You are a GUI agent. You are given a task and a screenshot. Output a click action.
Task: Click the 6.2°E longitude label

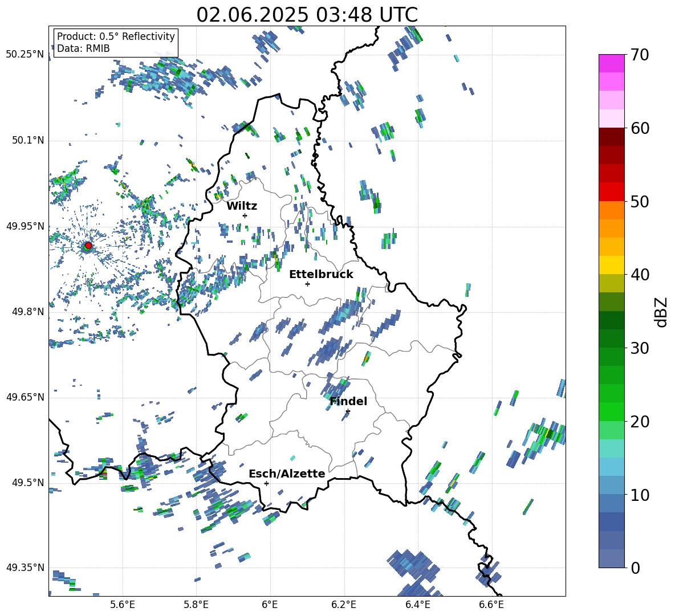[x=344, y=605]
